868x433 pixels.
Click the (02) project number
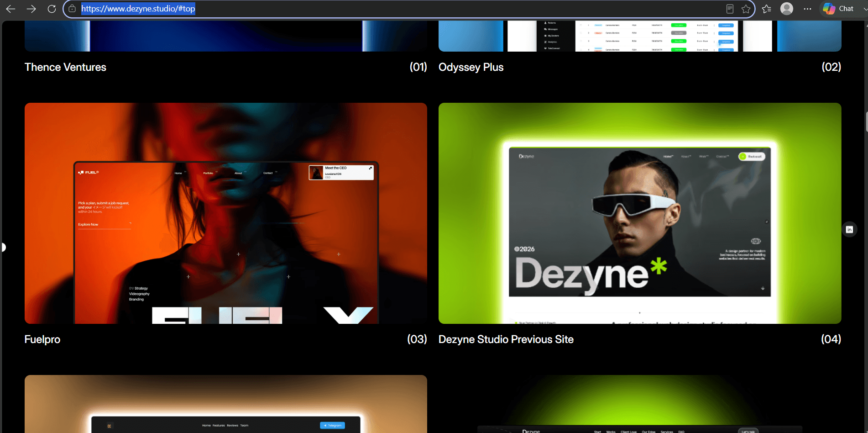point(831,67)
